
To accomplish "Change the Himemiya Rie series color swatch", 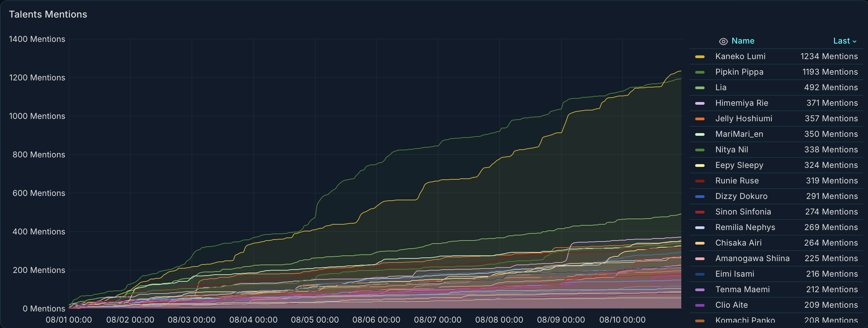I will (700, 103).
